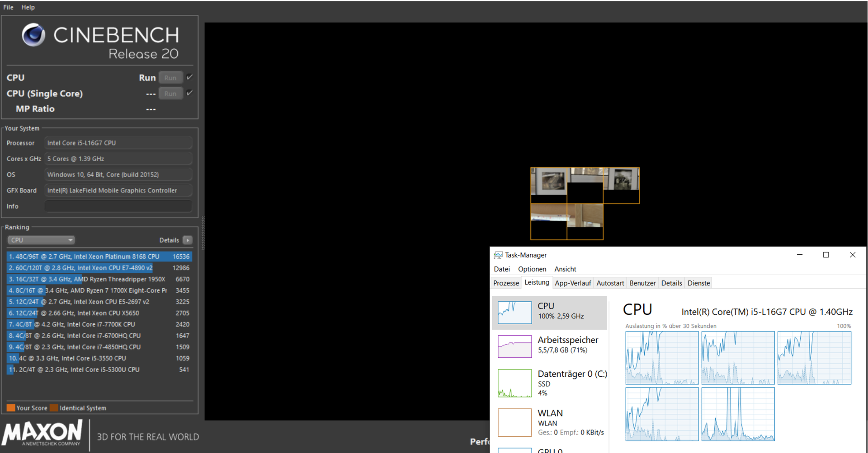The image size is (868, 453).
Task: Click the Cinebench logo sphere icon
Action: coord(34,35)
